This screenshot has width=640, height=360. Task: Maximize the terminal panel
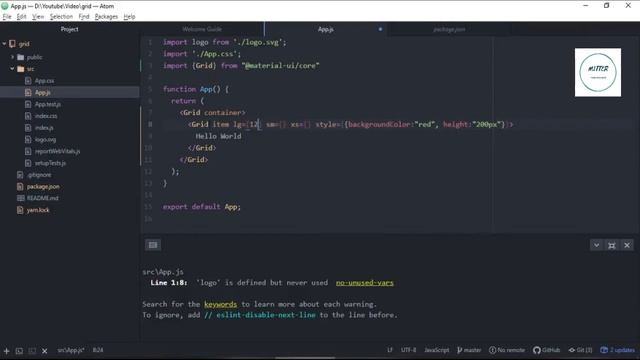point(611,245)
